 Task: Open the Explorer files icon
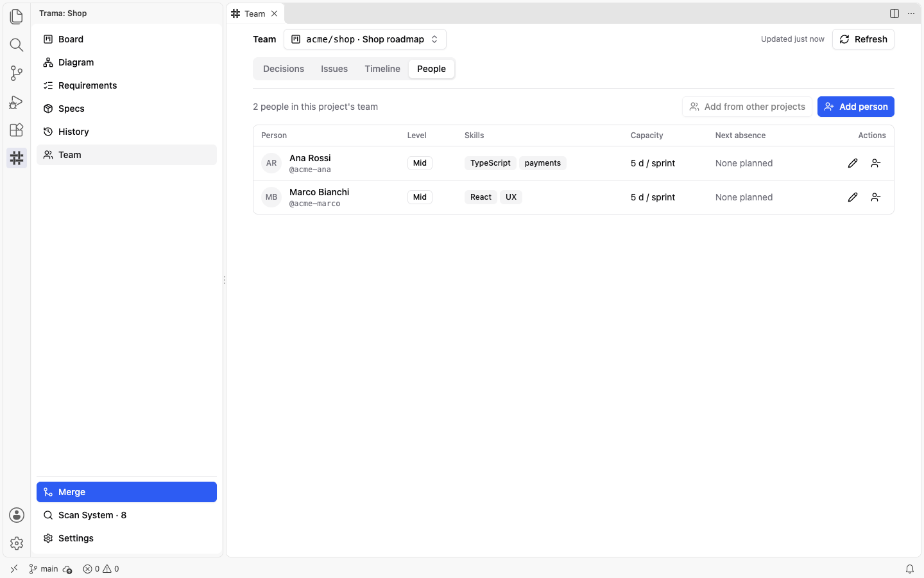(17, 17)
